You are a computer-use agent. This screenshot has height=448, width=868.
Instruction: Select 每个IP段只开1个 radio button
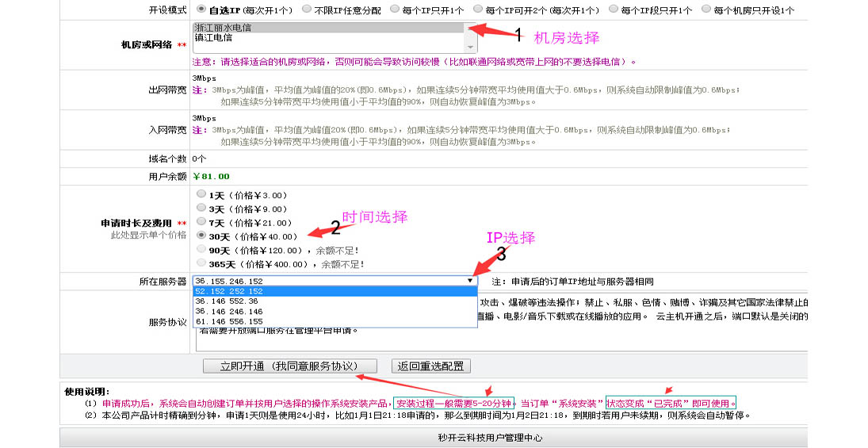click(614, 10)
